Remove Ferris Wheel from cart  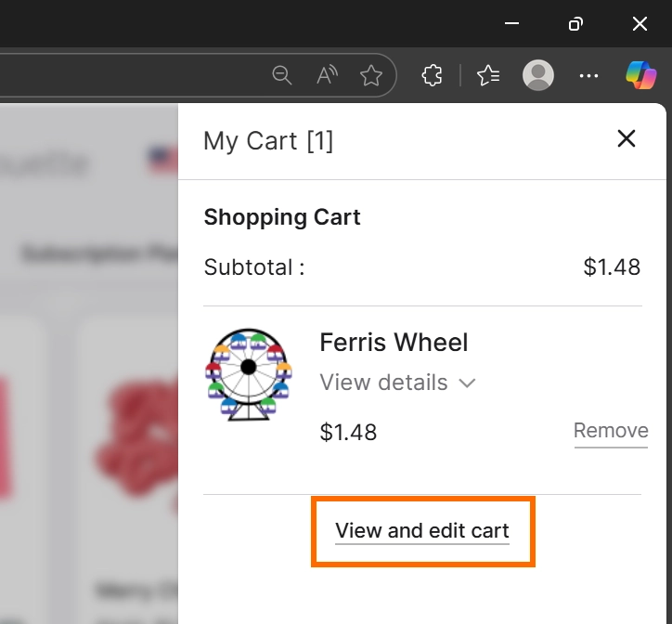tap(611, 431)
